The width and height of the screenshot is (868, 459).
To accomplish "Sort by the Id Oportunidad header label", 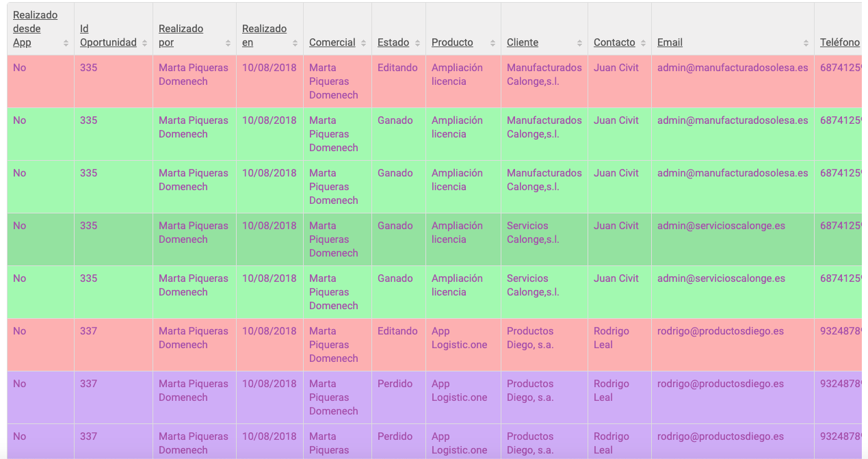I will tap(108, 36).
